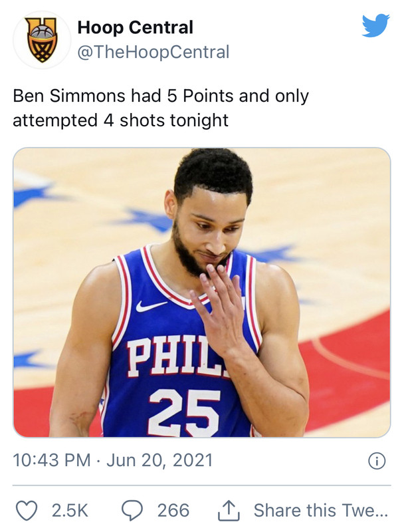Click the share arrow icon
This screenshot has width=404, height=532.
click(x=229, y=510)
